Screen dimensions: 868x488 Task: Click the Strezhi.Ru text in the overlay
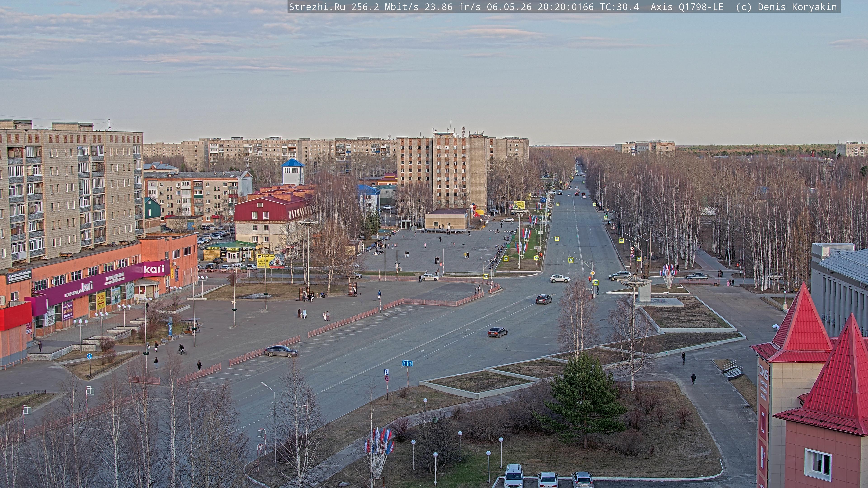pos(317,7)
